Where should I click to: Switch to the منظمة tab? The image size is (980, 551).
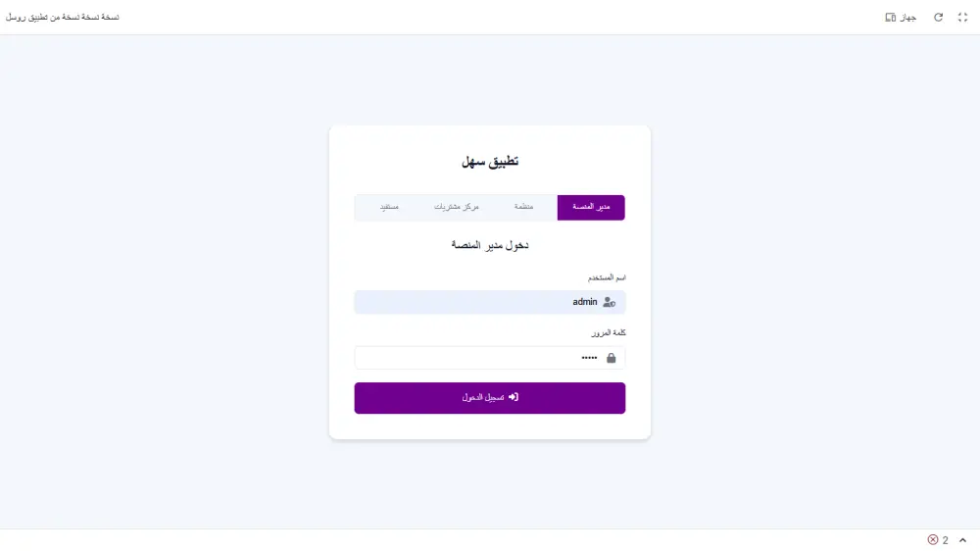pyautogui.click(x=523, y=207)
